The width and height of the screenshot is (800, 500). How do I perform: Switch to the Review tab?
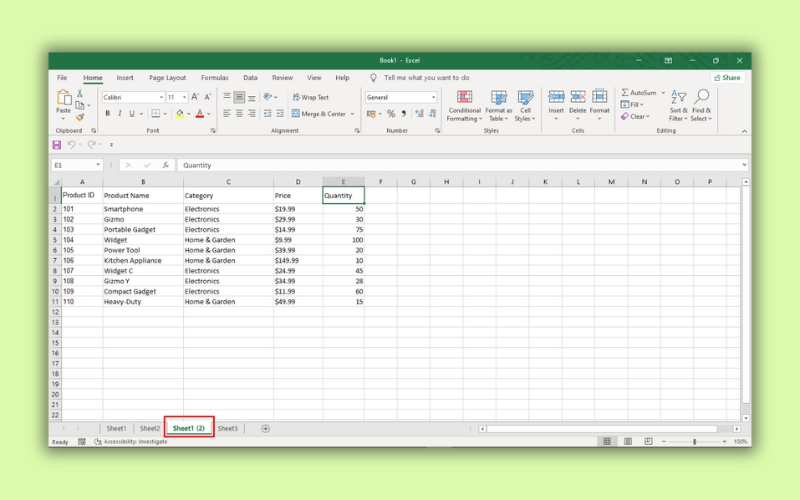282,78
